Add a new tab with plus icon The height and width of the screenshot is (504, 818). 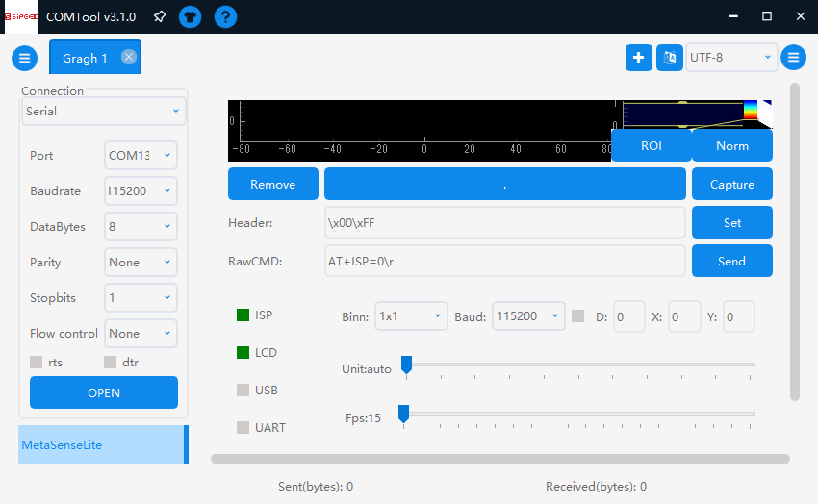point(638,58)
